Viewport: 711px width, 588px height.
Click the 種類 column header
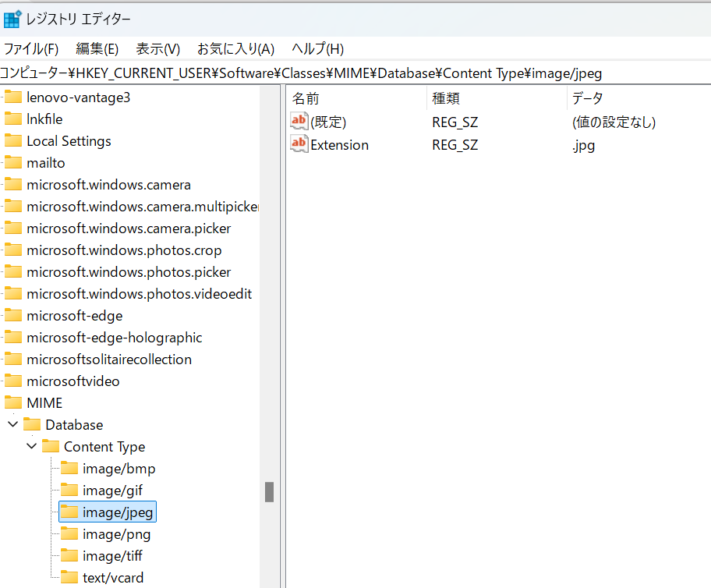coord(497,98)
